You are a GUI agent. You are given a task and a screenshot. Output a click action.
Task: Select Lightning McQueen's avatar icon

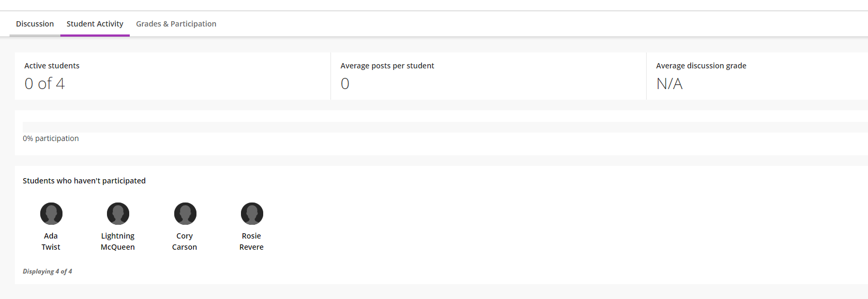pos(118,214)
